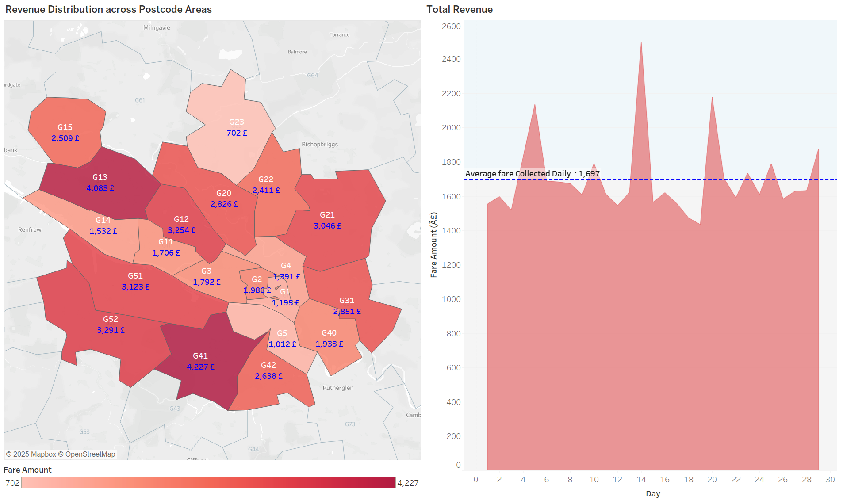Open the OpenStreetMap attribution link
843x504 pixels.
click(90, 454)
